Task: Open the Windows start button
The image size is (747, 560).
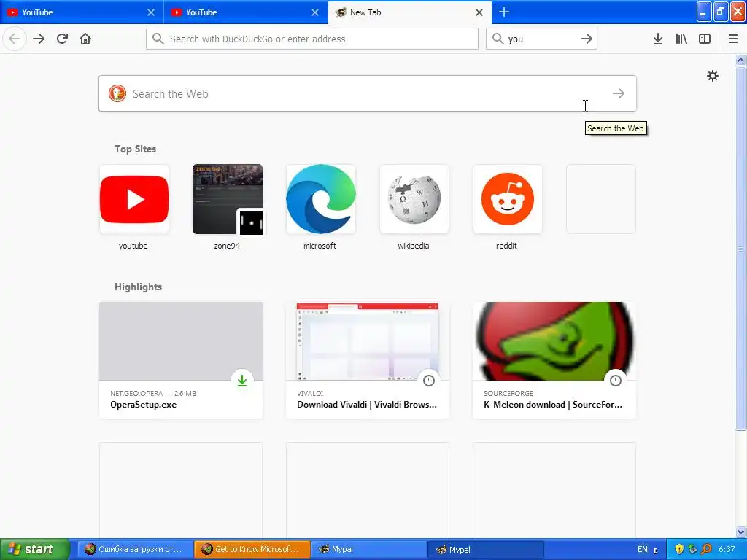Action: click(35, 549)
